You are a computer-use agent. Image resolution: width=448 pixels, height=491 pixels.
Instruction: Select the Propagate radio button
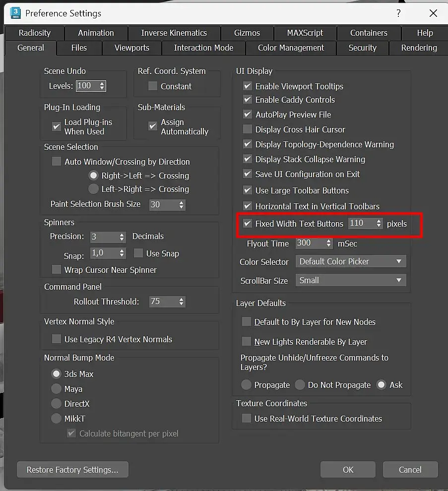(x=246, y=384)
